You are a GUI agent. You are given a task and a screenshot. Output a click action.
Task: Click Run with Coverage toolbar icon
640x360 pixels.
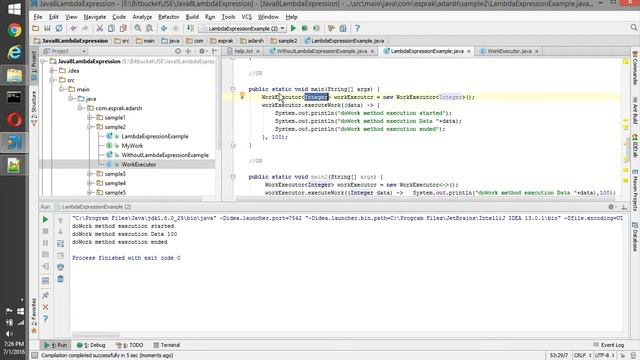[x=316, y=29]
